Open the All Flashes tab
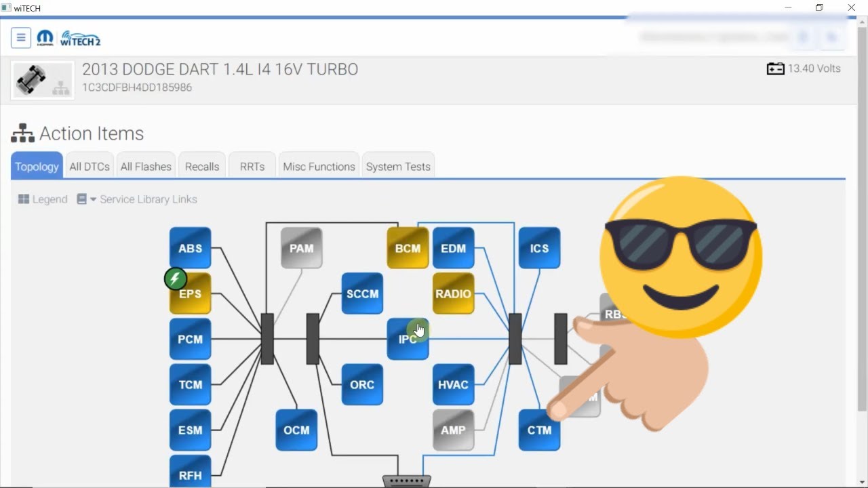The height and width of the screenshot is (488, 868). click(x=146, y=166)
